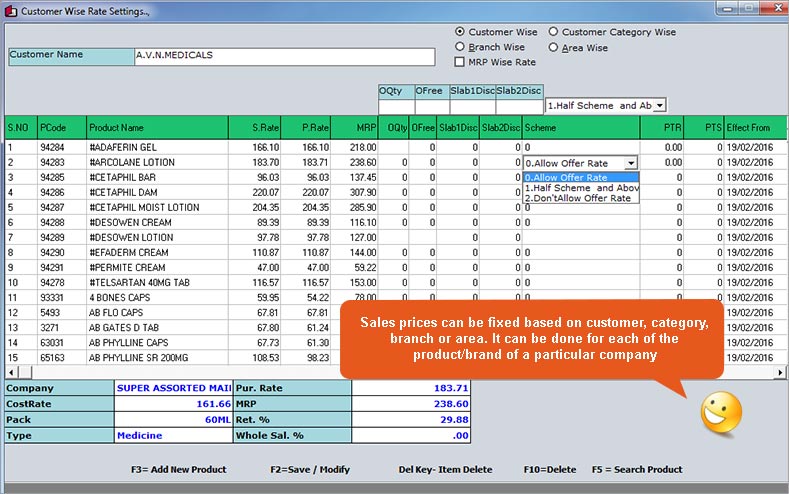Select the AB GATES D TAB product name
789x494 pixels.
(124, 328)
